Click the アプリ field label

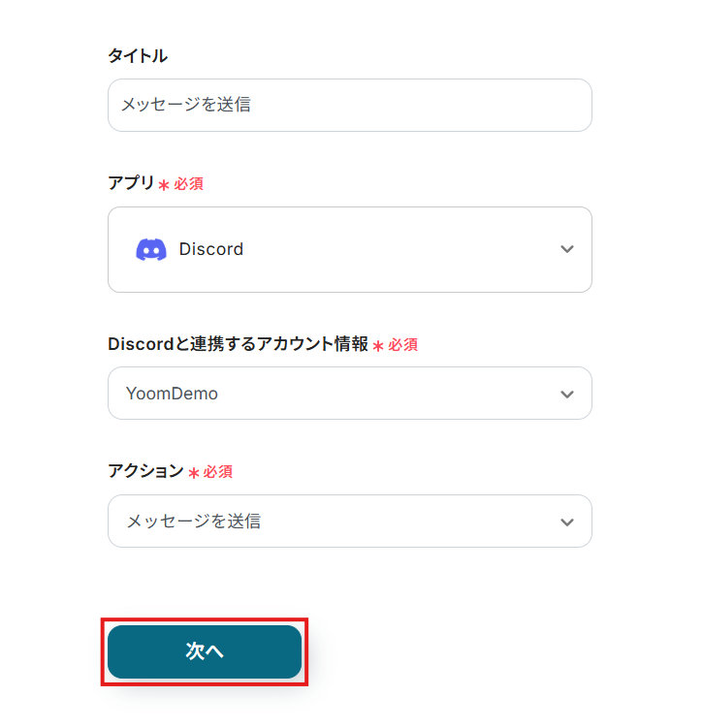pyautogui.click(x=131, y=183)
